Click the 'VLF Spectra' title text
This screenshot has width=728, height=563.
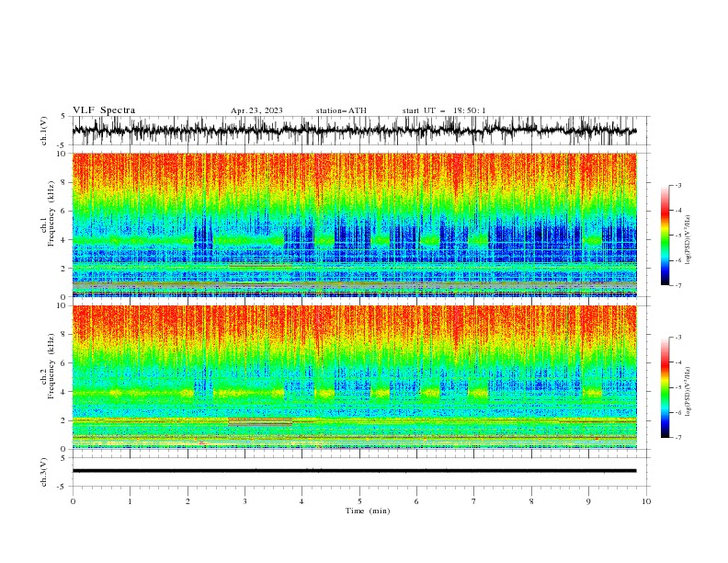click(x=104, y=110)
